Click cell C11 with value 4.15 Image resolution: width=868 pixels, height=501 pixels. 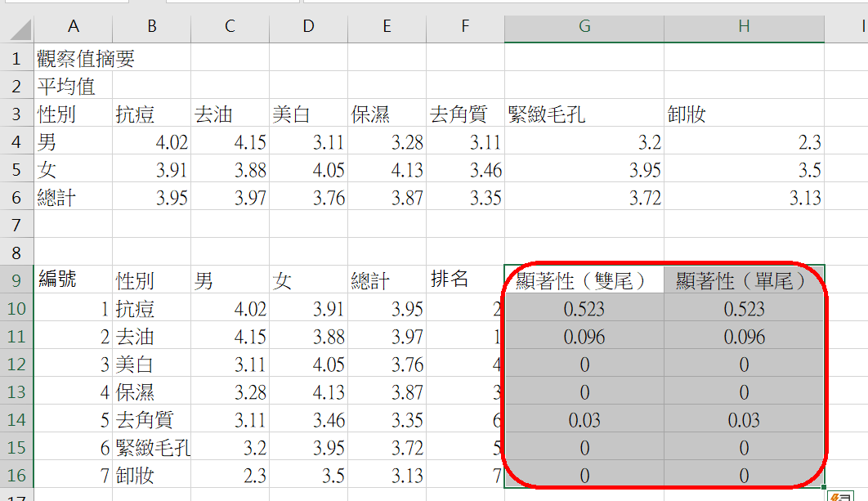(x=230, y=337)
